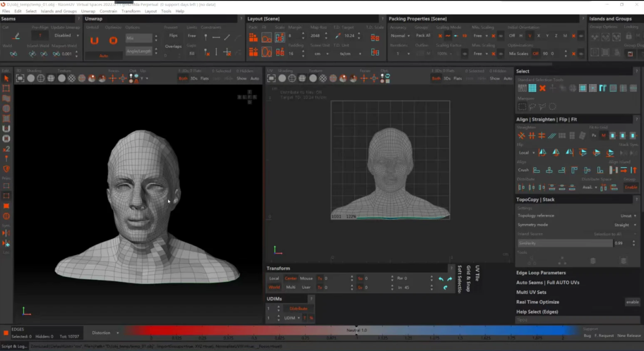Image resolution: width=644 pixels, height=351 pixels.
Task: Click the New Release support link
Action: 629,335
